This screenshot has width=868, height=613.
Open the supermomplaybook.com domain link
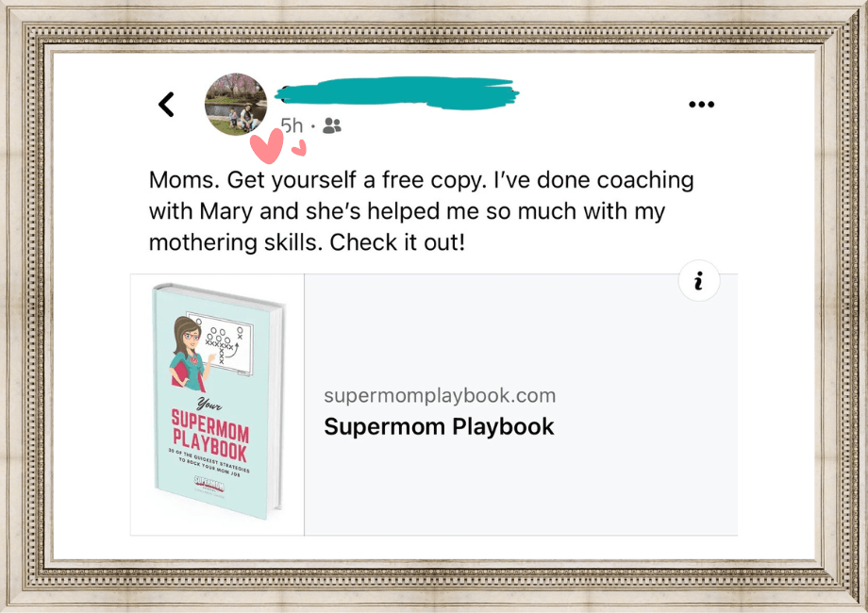pyautogui.click(x=440, y=395)
